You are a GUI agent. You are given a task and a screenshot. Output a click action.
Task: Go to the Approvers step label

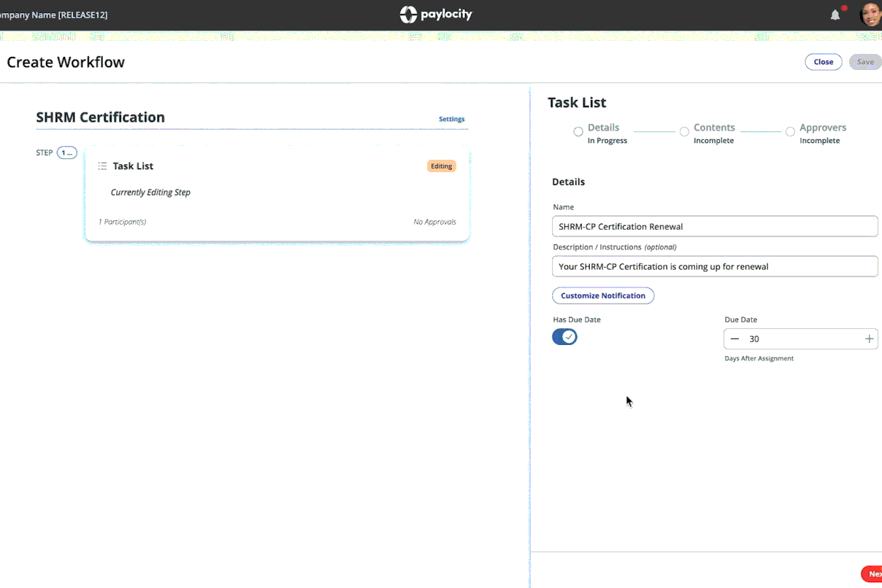[823, 128]
